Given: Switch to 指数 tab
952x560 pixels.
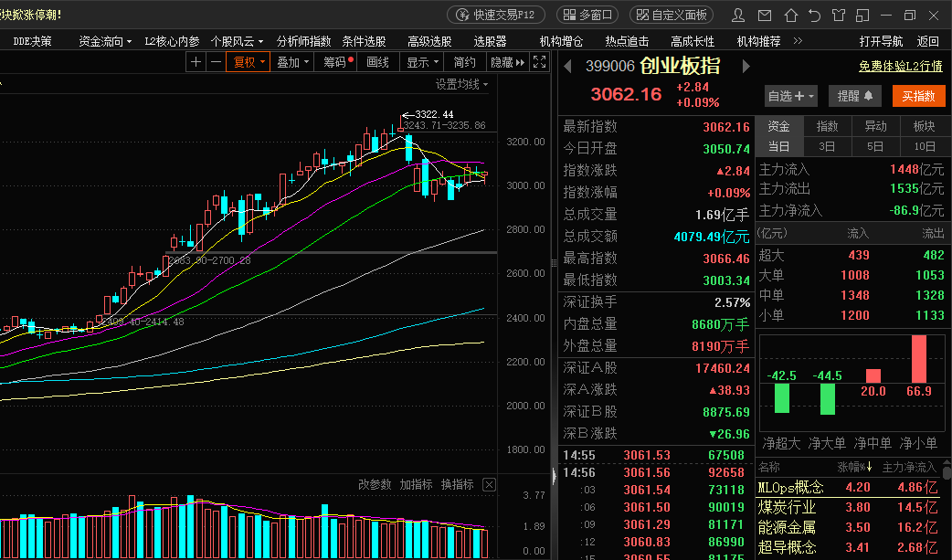Looking at the screenshot, I should [x=827, y=126].
